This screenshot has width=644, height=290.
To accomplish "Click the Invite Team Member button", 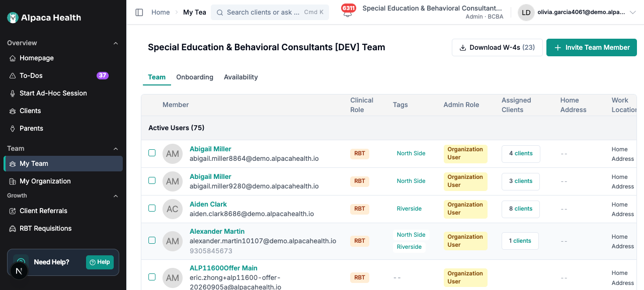I will [x=592, y=48].
